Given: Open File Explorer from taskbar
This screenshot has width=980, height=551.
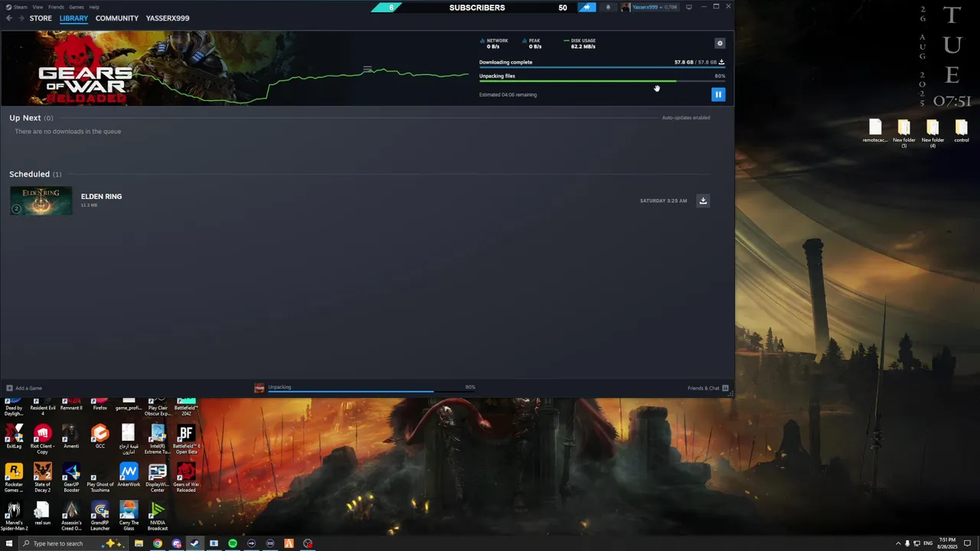Looking at the screenshot, I should pyautogui.click(x=139, y=543).
